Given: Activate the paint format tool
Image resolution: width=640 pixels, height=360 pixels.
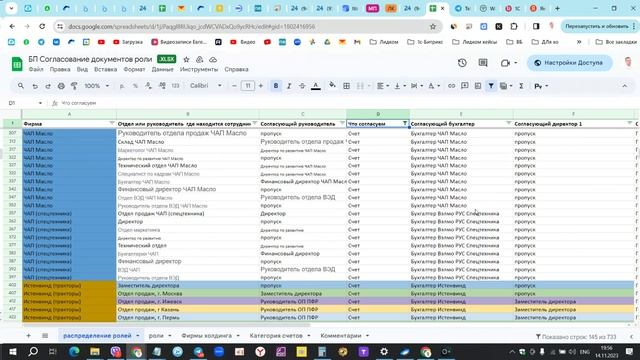Looking at the screenshot, I should point(74,86).
